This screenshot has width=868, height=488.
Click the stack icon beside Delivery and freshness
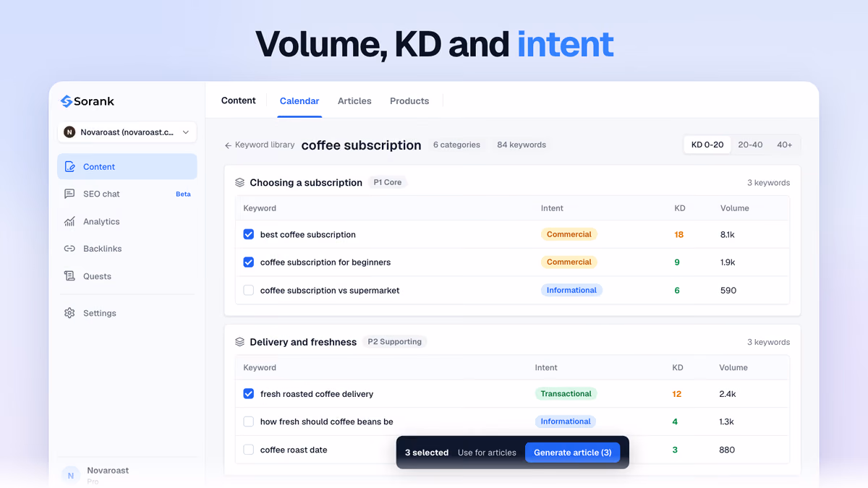pyautogui.click(x=240, y=342)
